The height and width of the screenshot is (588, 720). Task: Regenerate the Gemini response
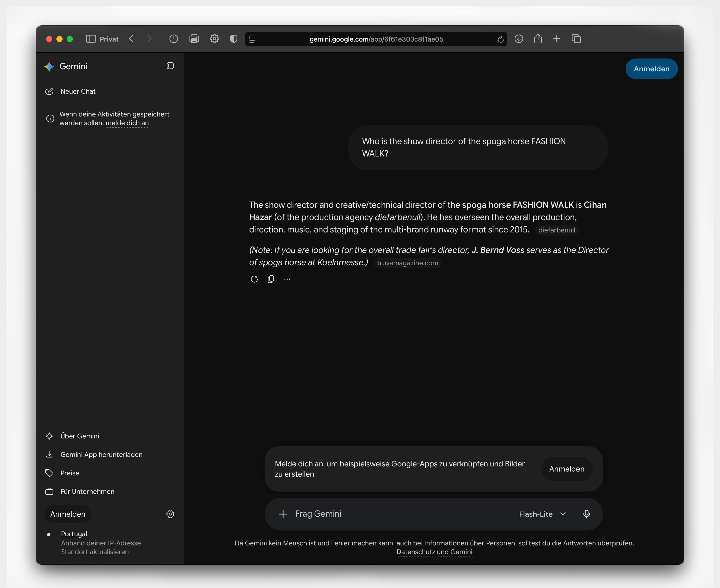coord(254,279)
